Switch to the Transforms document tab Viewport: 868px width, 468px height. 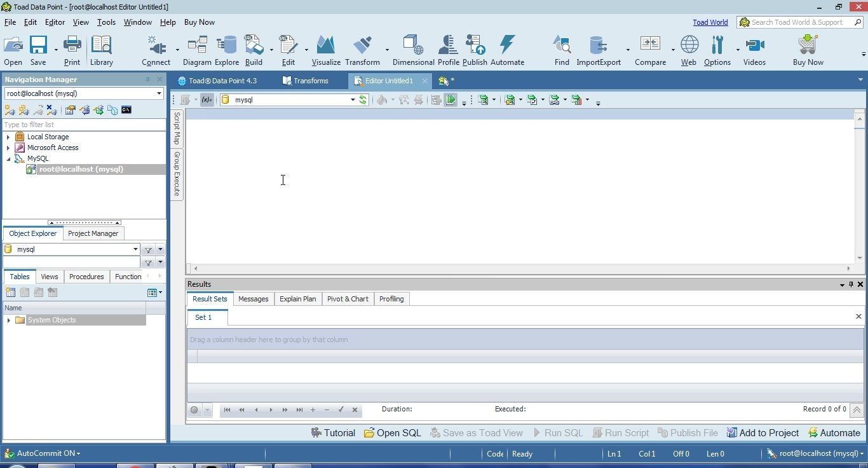pyautogui.click(x=305, y=81)
